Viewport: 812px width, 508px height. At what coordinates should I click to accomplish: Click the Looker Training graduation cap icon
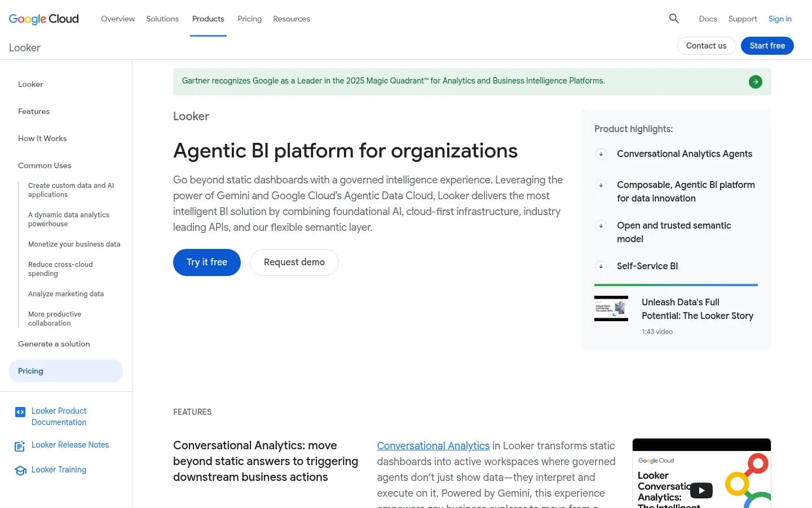(x=20, y=470)
